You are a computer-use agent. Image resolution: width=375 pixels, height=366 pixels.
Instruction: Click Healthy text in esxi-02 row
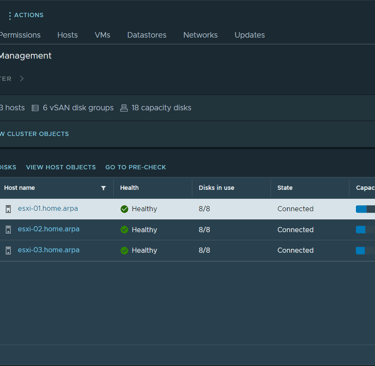144,230
